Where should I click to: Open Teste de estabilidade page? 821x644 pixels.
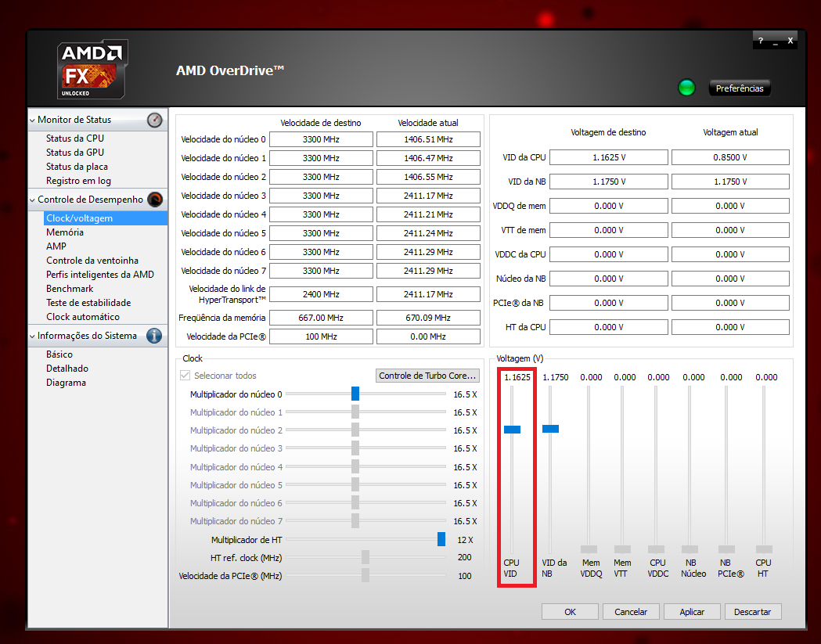click(x=88, y=303)
